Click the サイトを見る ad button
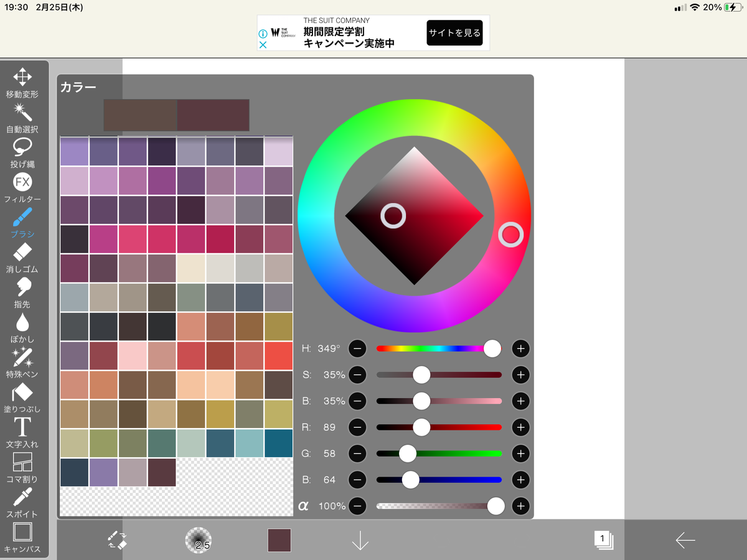 coord(454,33)
